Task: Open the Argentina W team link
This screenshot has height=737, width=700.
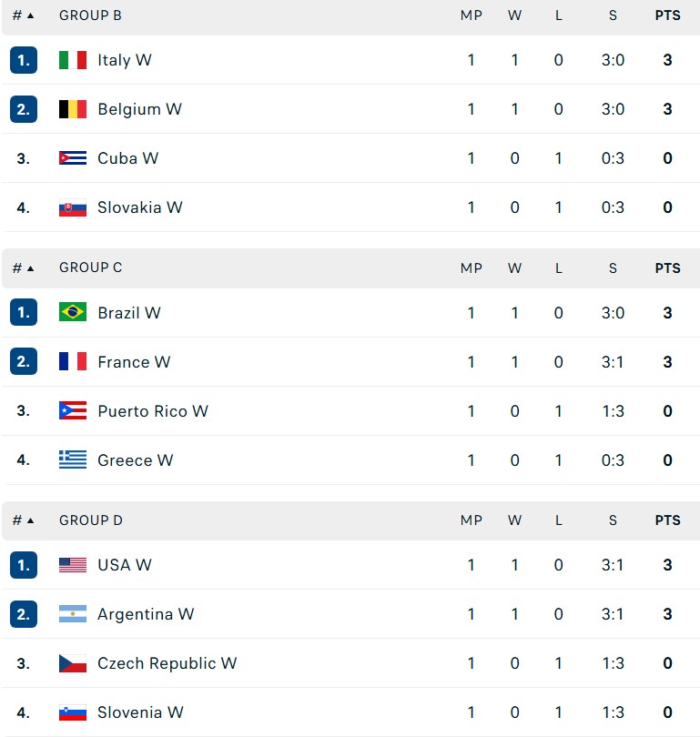Action: [146, 614]
